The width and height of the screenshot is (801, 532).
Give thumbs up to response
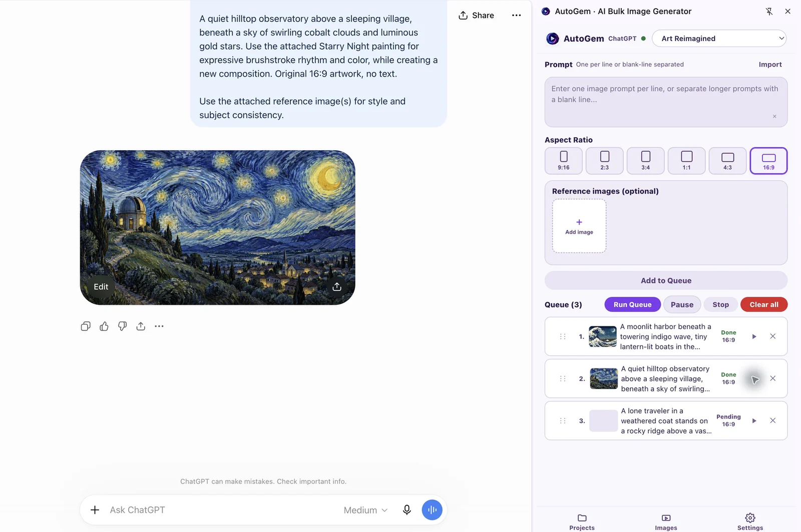pos(104,326)
